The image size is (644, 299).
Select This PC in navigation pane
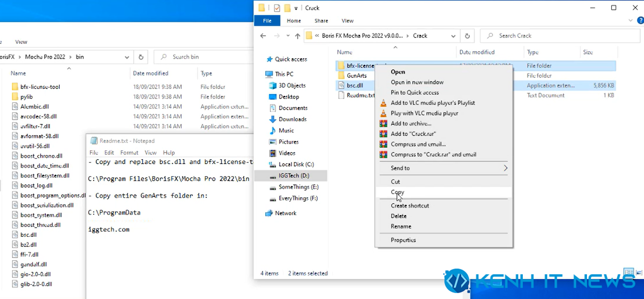coord(284,74)
